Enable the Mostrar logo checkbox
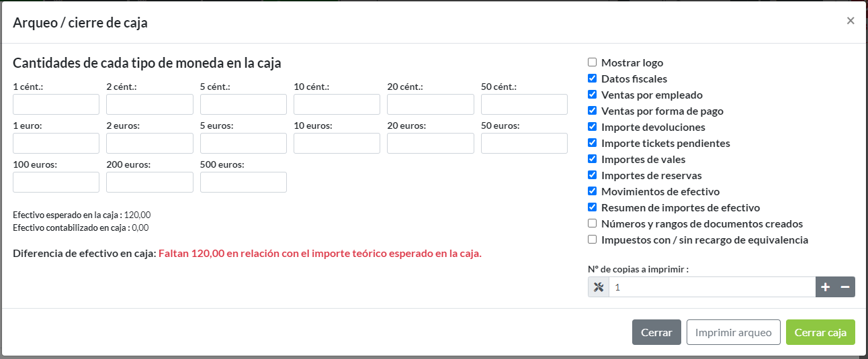This screenshot has width=868, height=359. click(592, 63)
